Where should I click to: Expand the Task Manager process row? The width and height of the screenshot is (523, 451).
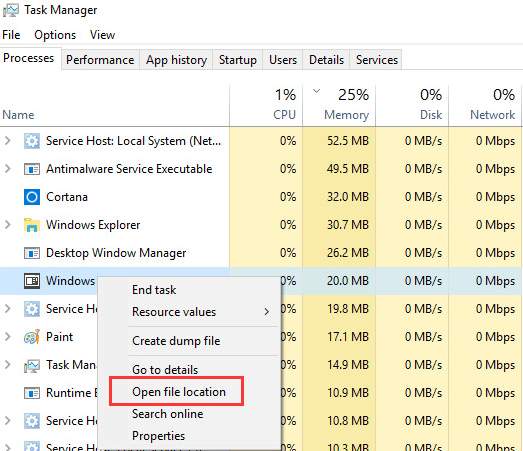7,365
